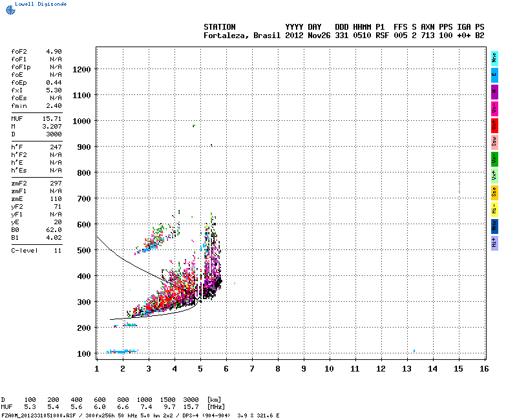
Task: Select the cyan NNE legend swatch
Action: 494,59
